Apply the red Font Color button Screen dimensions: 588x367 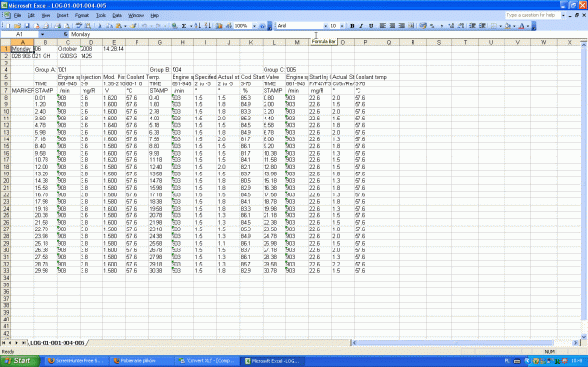click(522, 26)
